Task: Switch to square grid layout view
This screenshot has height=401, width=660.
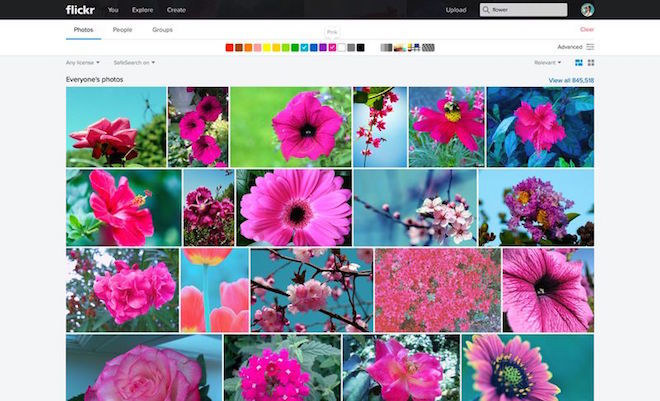Action: pos(590,63)
